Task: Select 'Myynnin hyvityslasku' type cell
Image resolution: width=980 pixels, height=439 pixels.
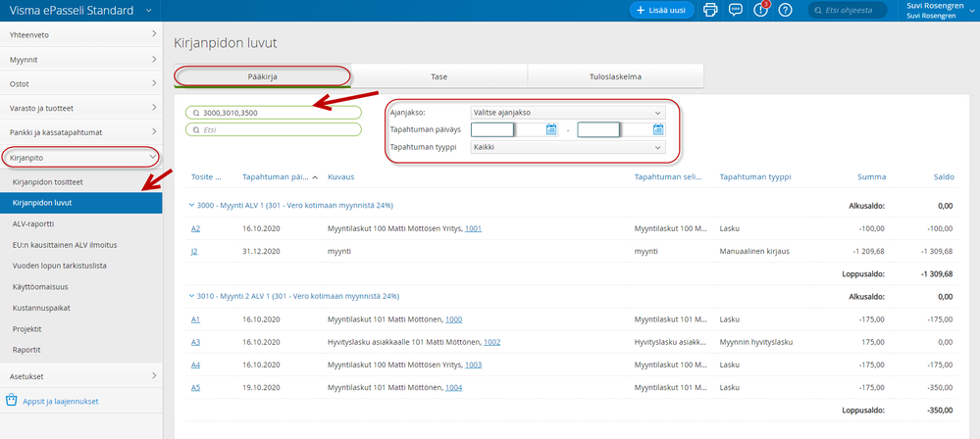Action: (x=756, y=342)
